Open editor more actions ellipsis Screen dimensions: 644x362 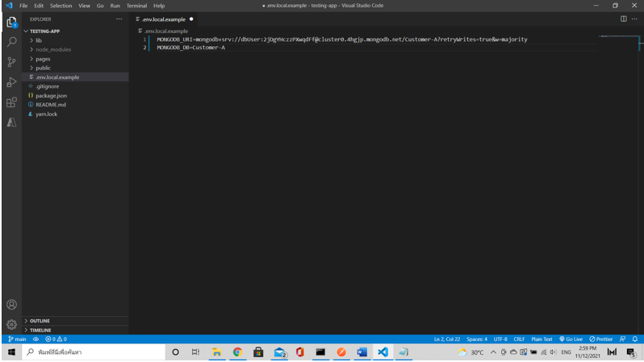coord(634,19)
